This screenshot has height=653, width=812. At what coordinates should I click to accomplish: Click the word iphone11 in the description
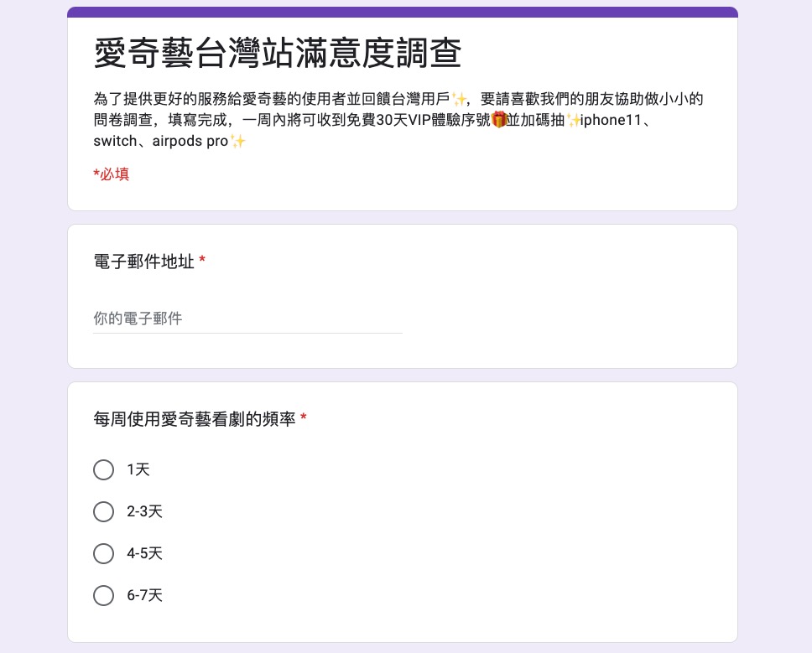(611, 120)
